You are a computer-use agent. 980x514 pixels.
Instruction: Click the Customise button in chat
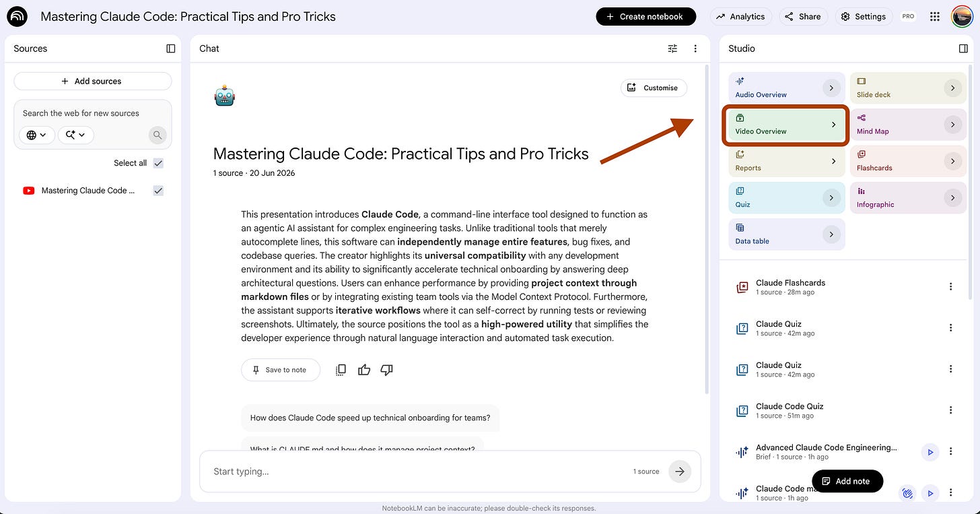coord(654,88)
